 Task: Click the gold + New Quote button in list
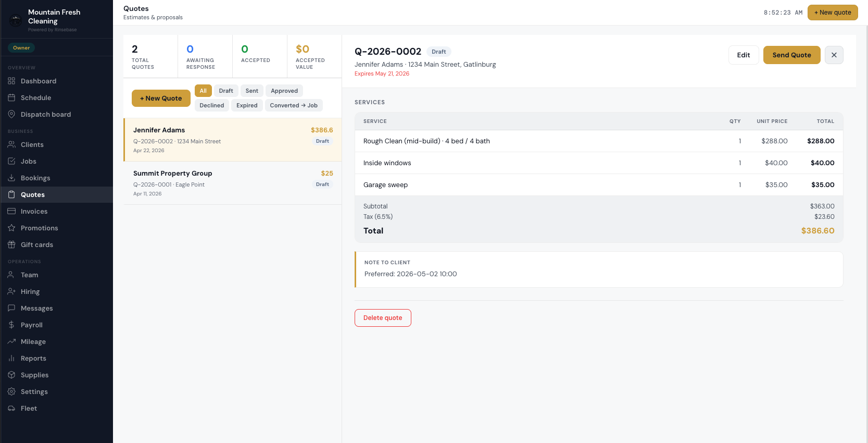[x=161, y=98]
